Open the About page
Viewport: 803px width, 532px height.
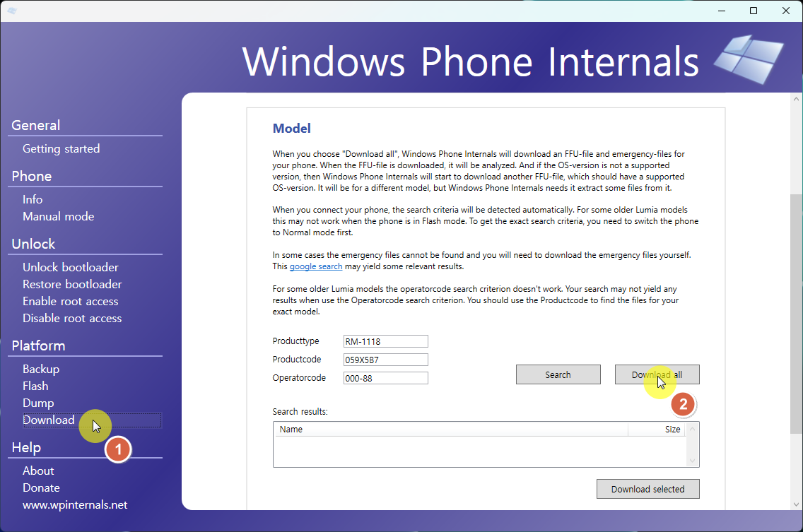(x=38, y=471)
